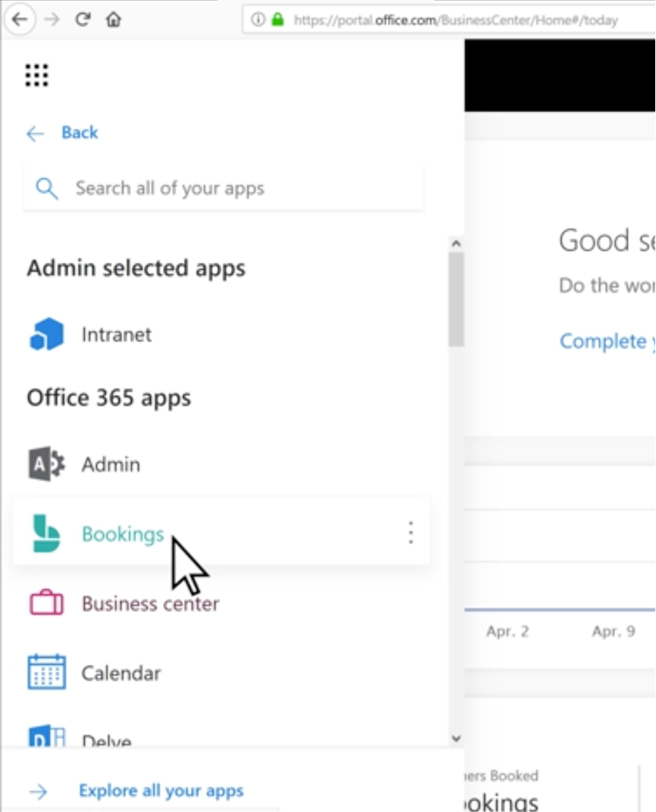Click the app list scrollbar thumb
656x812 pixels.
(455, 299)
